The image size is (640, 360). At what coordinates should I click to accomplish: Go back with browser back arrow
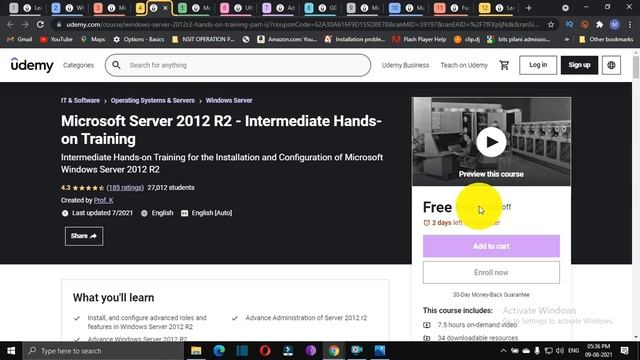[x=10, y=24]
